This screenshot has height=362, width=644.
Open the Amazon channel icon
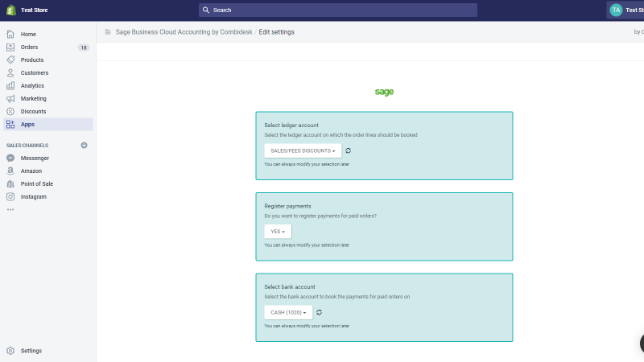[10, 171]
